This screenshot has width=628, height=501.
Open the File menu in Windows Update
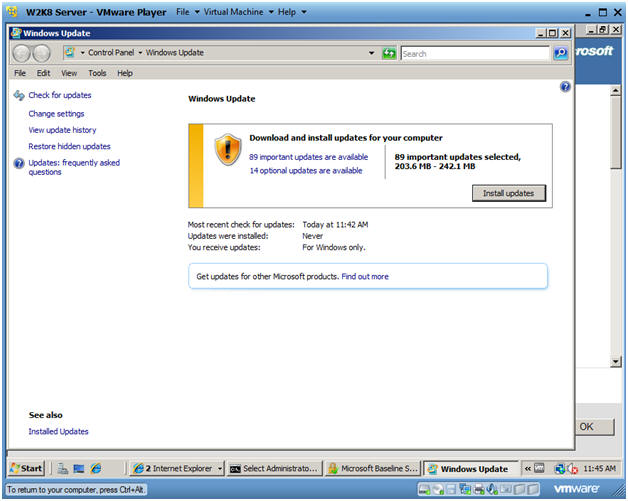[x=20, y=73]
